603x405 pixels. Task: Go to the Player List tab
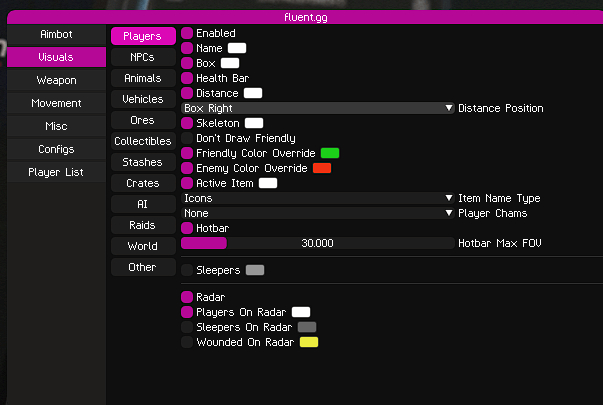click(x=56, y=172)
